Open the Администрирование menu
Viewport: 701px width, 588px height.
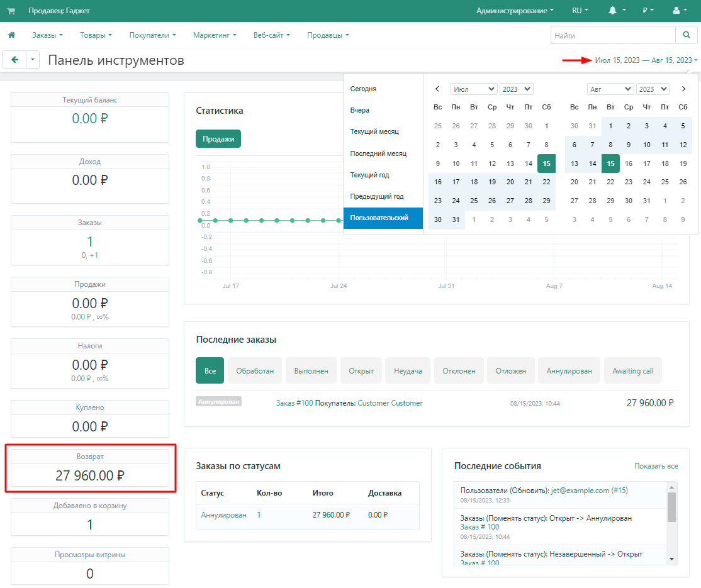515,11
